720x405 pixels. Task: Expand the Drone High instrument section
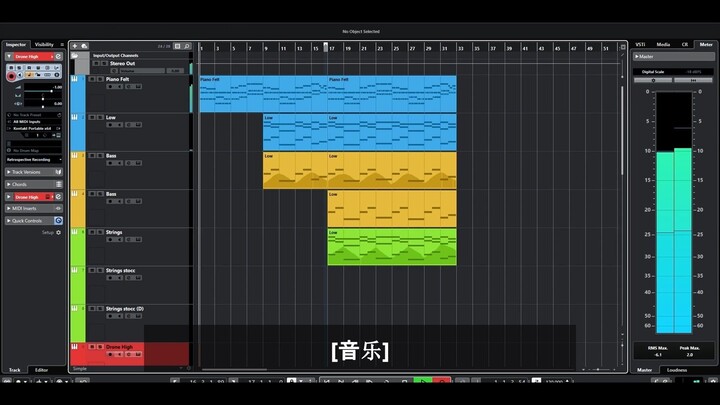click(9, 197)
